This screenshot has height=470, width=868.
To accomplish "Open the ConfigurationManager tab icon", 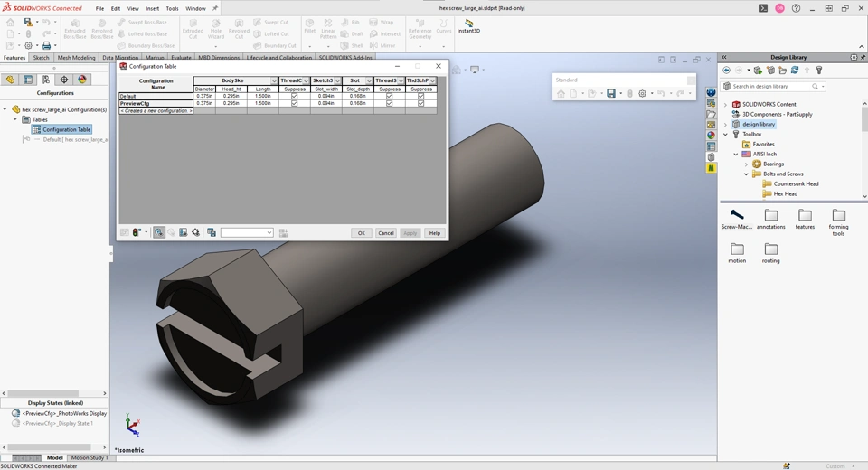I will tap(46, 80).
